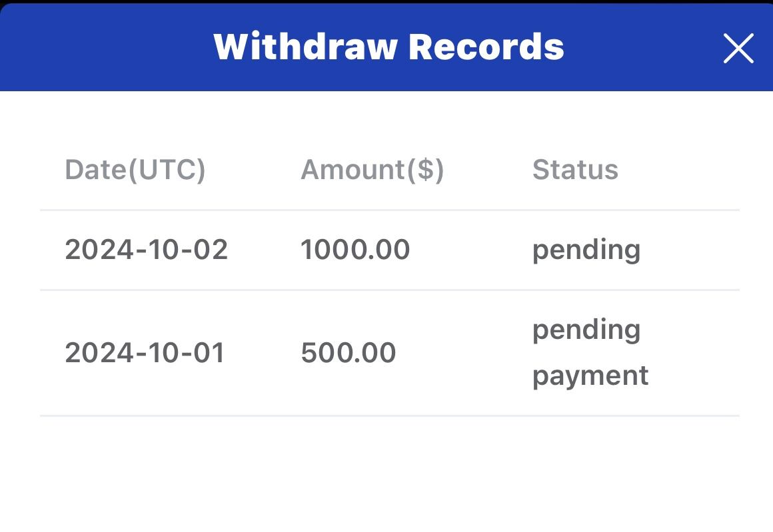Click the Status column header
This screenshot has height=532, width=773.
tap(575, 170)
